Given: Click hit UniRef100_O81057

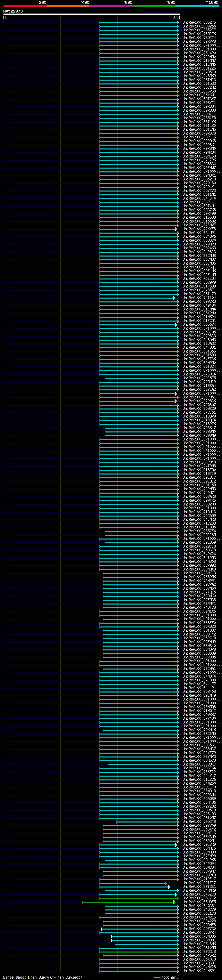Looking at the screenshot, I should 199,818.
